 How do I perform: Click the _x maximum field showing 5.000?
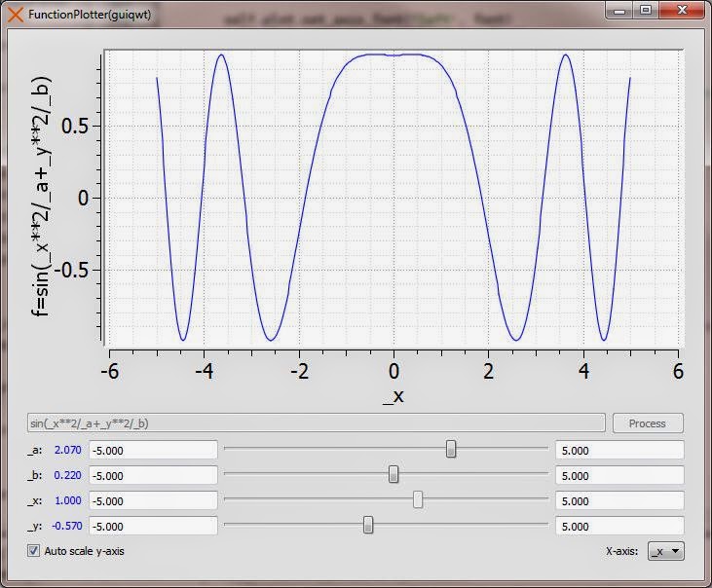tap(619, 501)
